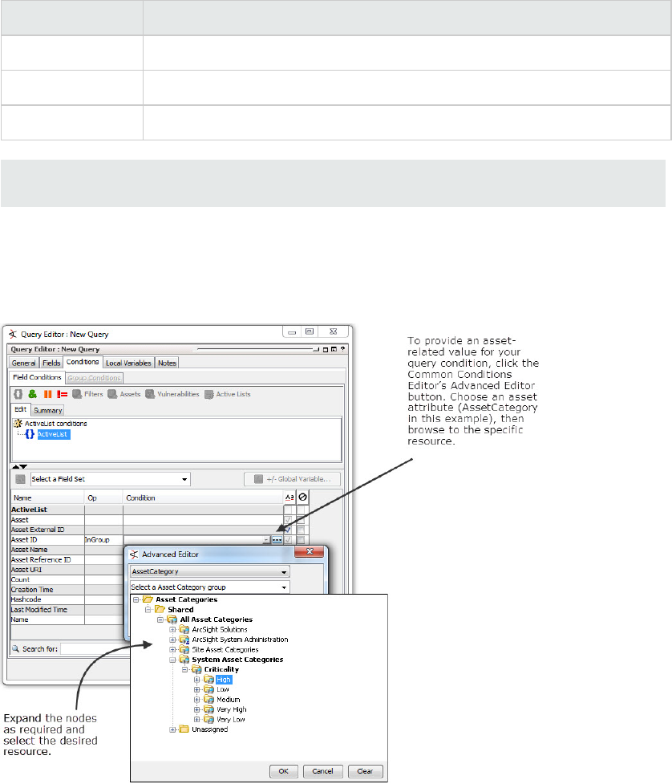Open the Select a Field Set dropdown
Viewport: 672px width, 784px height.
[111, 479]
